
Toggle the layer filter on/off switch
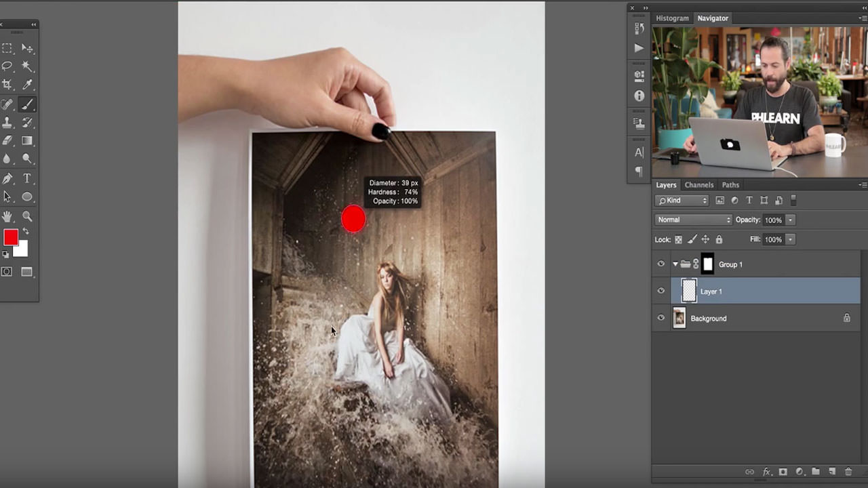[793, 201]
